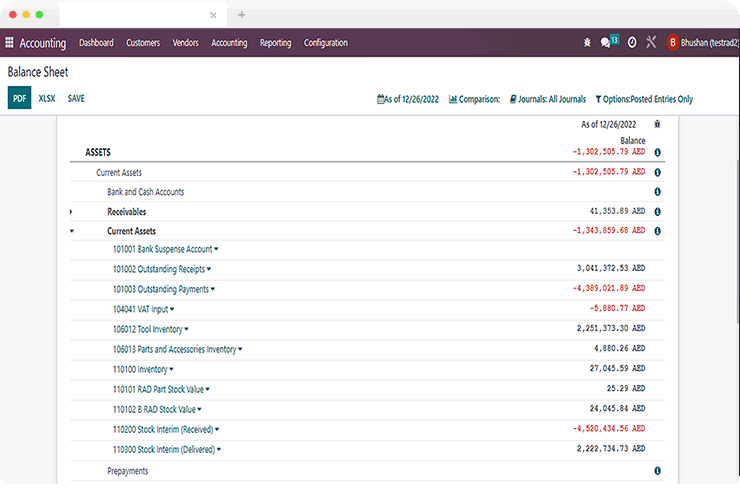The height and width of the screenshot is (490, 740).
Task: Click the Receivables row label
Action: click(126, 211)
